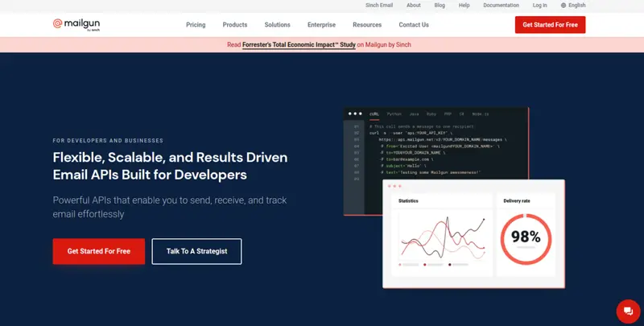Expand the Products navigation menu
The height and width of the screenshot is (326, 644).
click(235, 25)
